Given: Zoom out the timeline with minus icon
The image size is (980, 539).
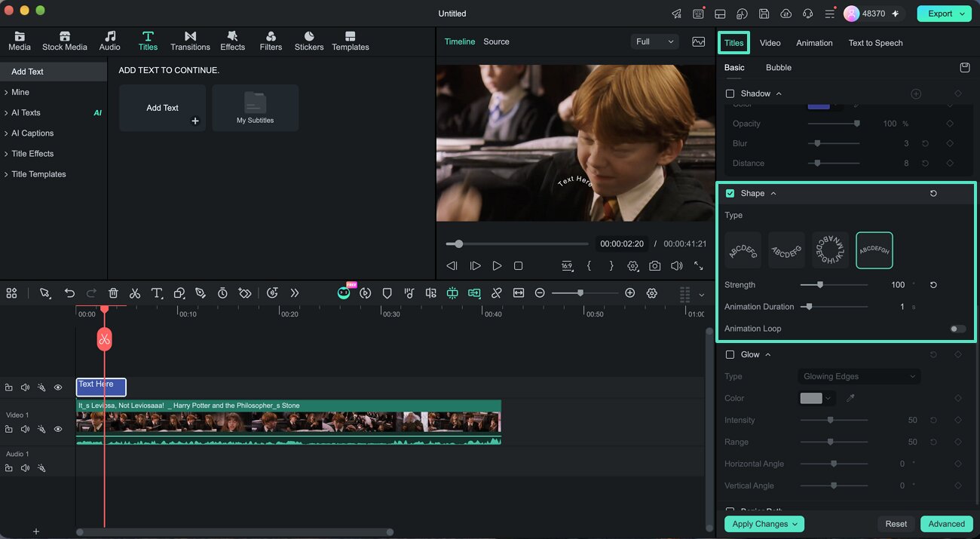Looking at the screenshot, I should [x=540, y=293].
